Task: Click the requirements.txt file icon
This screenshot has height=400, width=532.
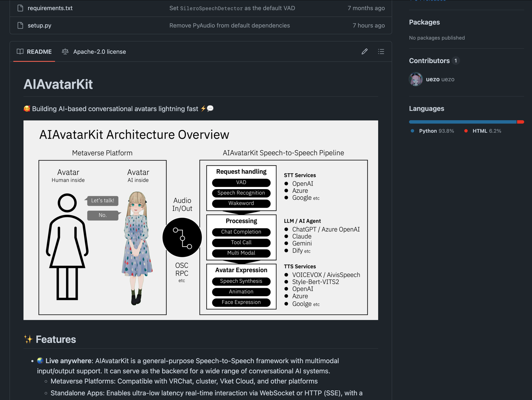Action: point(21,8)
